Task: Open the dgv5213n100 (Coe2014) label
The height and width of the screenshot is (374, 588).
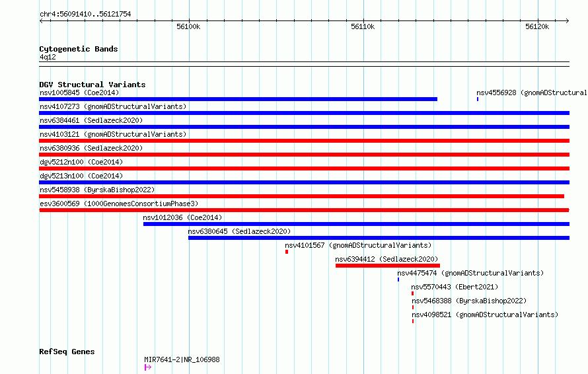Action: pyautogui.click(x=81, y=176)
